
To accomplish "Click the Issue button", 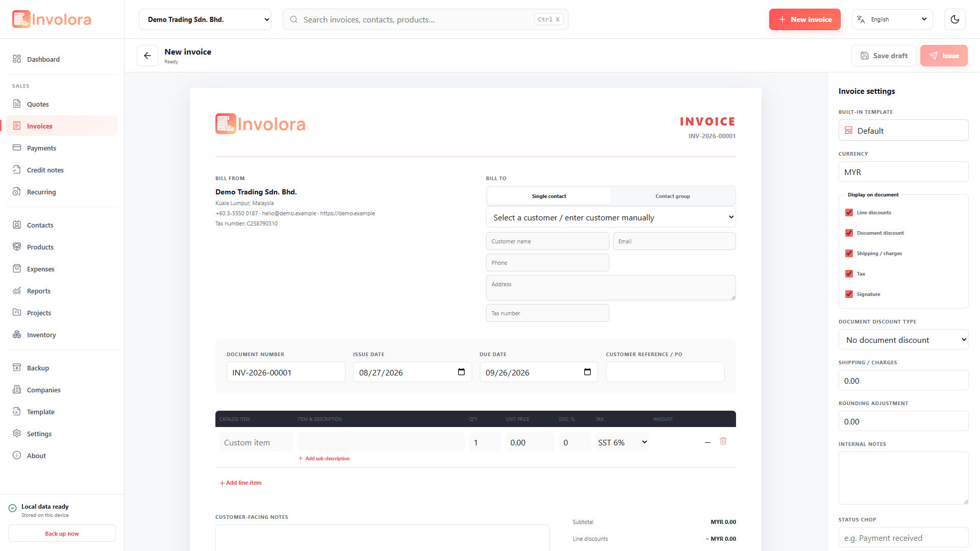I will pyautogui.click(x=944, y=56).
